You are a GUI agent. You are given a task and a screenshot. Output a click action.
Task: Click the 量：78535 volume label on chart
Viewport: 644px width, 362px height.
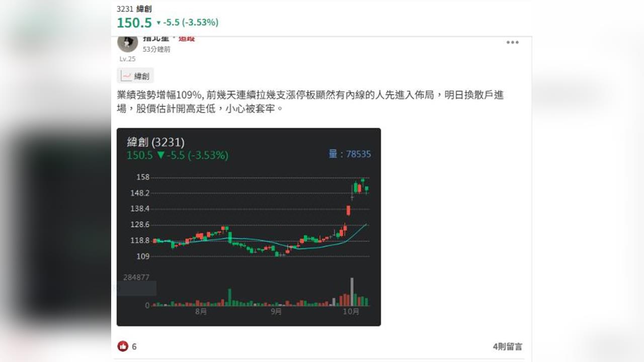(350, 154)
